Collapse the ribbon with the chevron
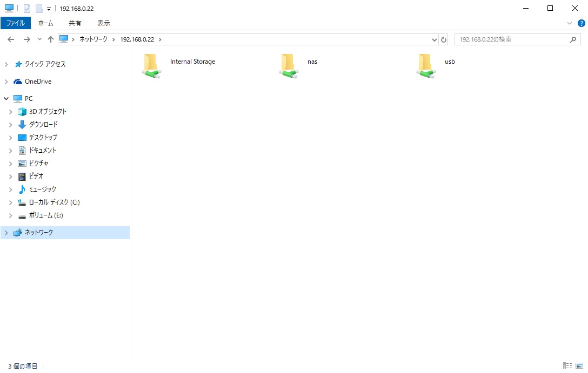 pos(569,23)
